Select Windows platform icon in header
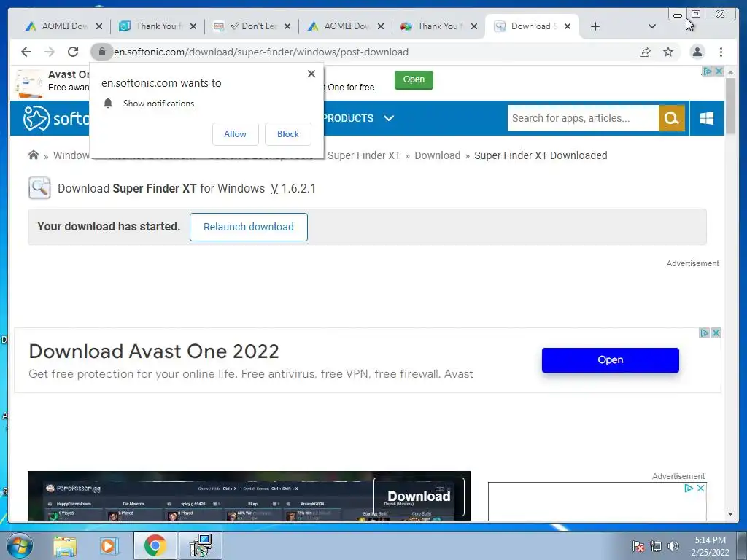 click(707, 118)
